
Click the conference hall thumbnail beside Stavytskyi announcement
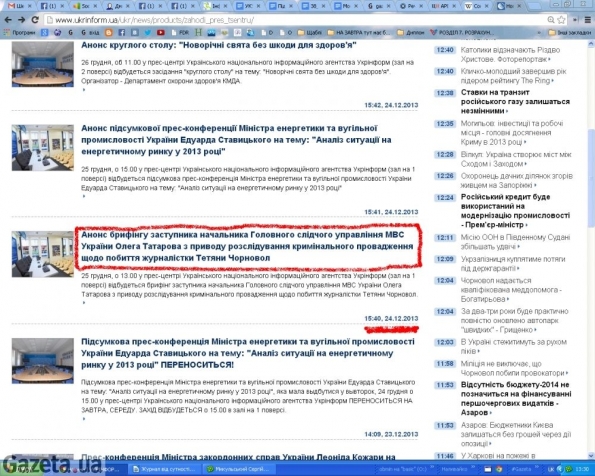tap(42, 148)
